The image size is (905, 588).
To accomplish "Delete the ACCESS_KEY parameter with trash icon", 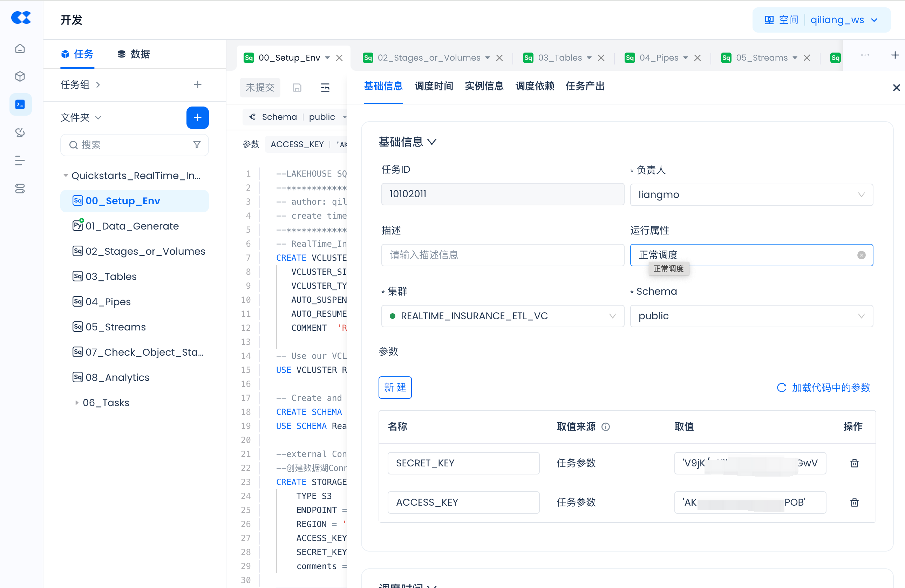I will coord(854,502).
